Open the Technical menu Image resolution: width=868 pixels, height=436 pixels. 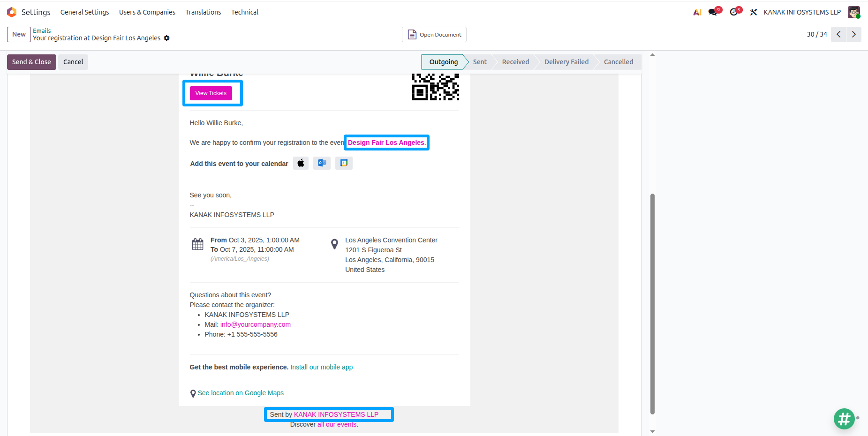pos(245,12)
